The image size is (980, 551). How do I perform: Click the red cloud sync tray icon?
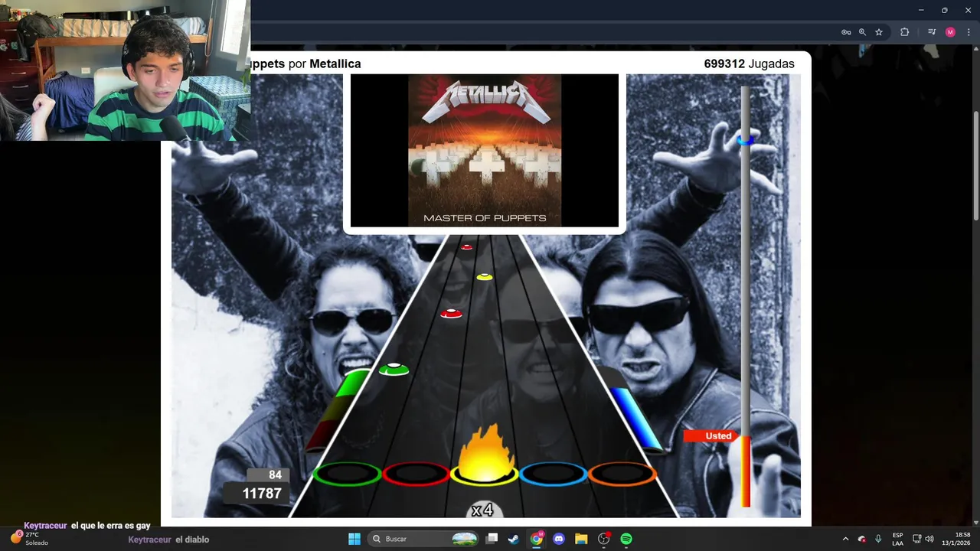862,539
